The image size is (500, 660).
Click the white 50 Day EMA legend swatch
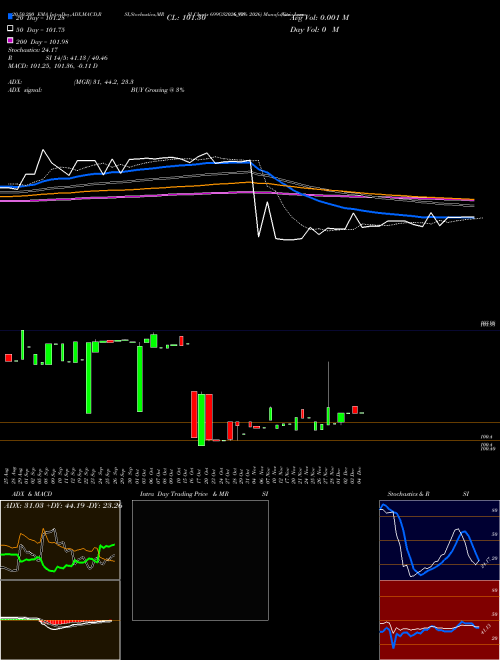(11, 29)
